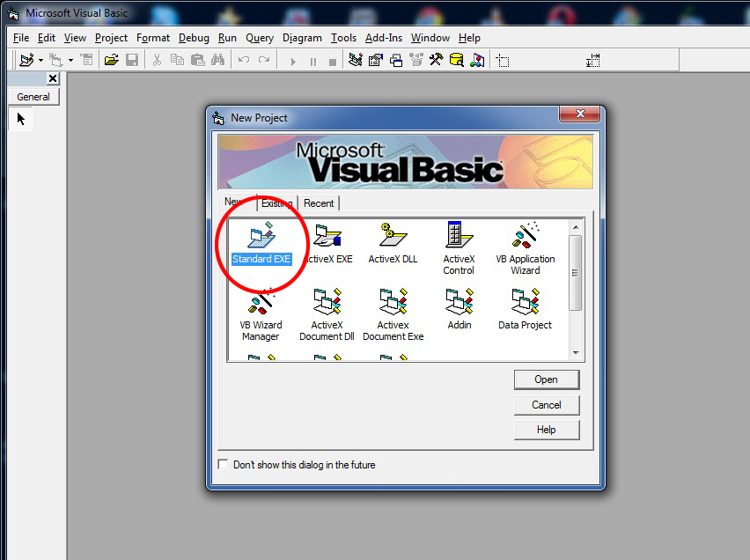Click the Start run arrow icon

(293, 62)
